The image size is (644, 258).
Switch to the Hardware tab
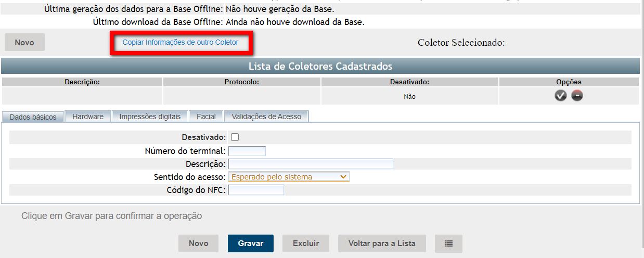pos(88,117)
